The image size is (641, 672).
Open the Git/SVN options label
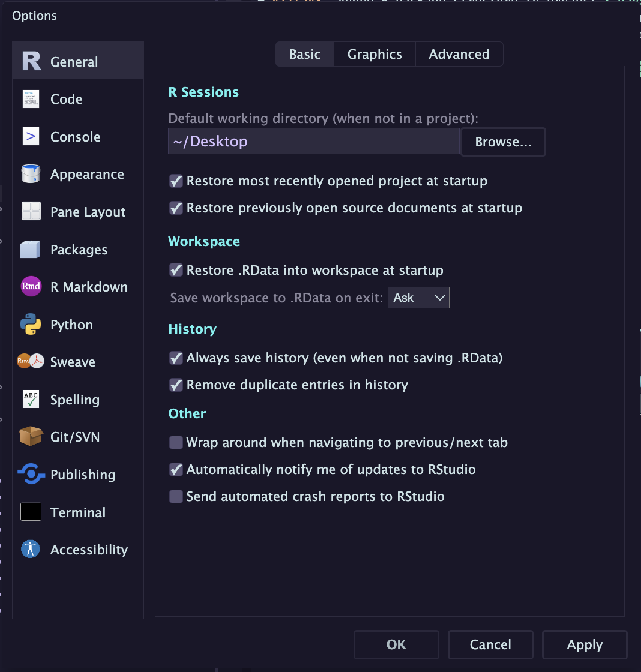coord(75,437)
